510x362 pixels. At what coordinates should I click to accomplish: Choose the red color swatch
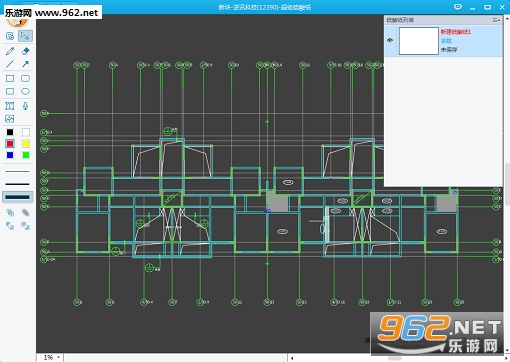(x=10, y=144)
